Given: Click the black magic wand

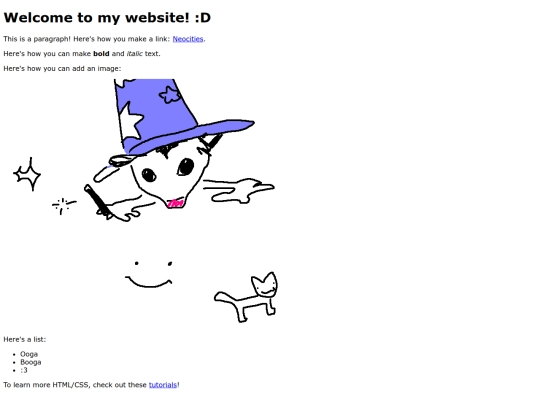Looking at the screenshot, I should (97, 201).
